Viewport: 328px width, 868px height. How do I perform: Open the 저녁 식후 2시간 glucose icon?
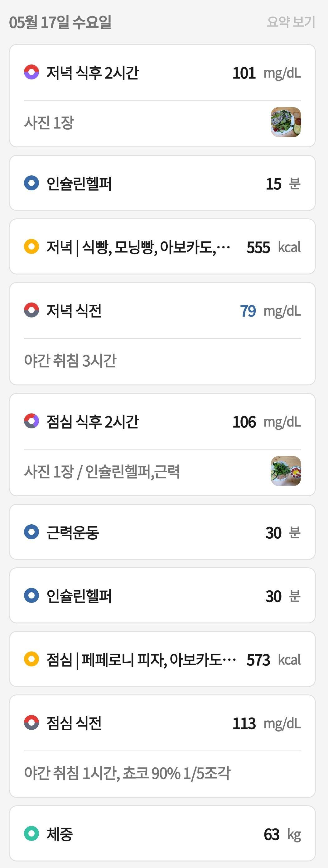31,72
